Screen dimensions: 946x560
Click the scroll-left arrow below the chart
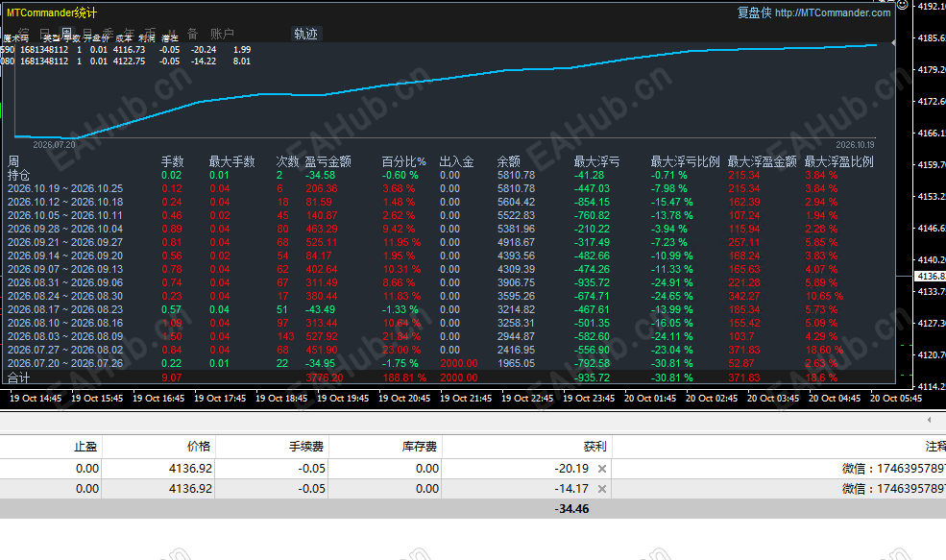pos(929,420)
